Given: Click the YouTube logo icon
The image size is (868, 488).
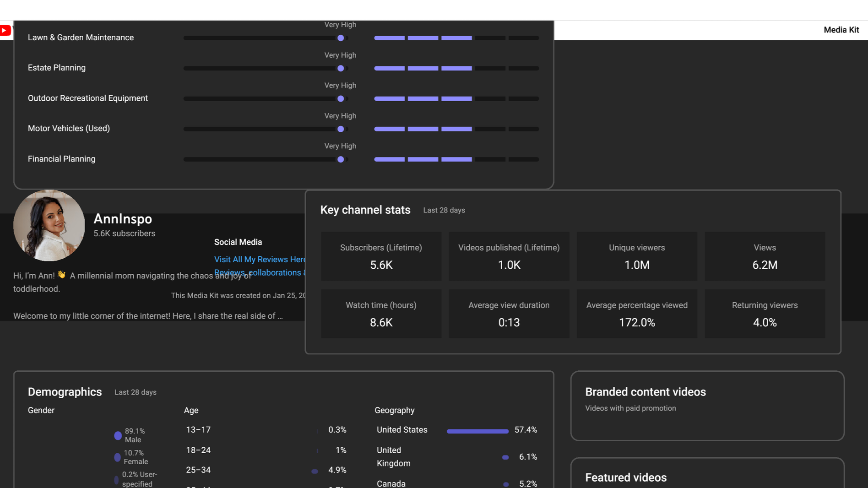Looking at the screenshot, I should (x=5, y=30).
